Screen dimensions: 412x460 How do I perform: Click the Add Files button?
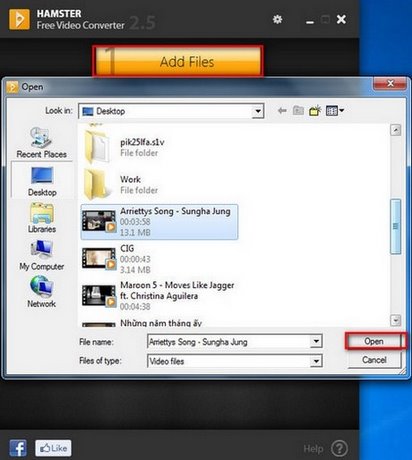click(x=178, y=61)
